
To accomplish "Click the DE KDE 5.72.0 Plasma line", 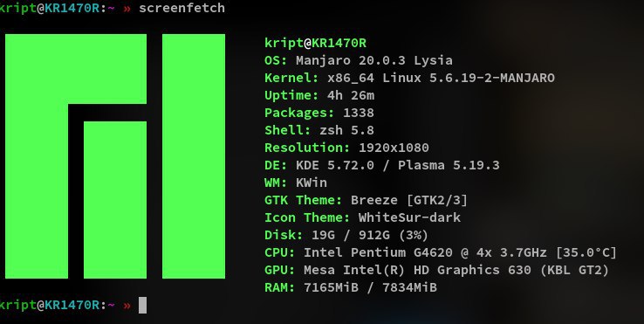I will click(x=382, y=165).
